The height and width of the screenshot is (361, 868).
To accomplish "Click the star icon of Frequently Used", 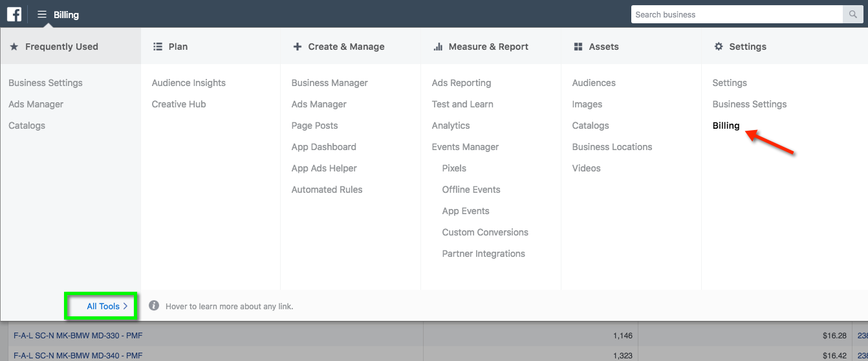I will coord(14,47).
